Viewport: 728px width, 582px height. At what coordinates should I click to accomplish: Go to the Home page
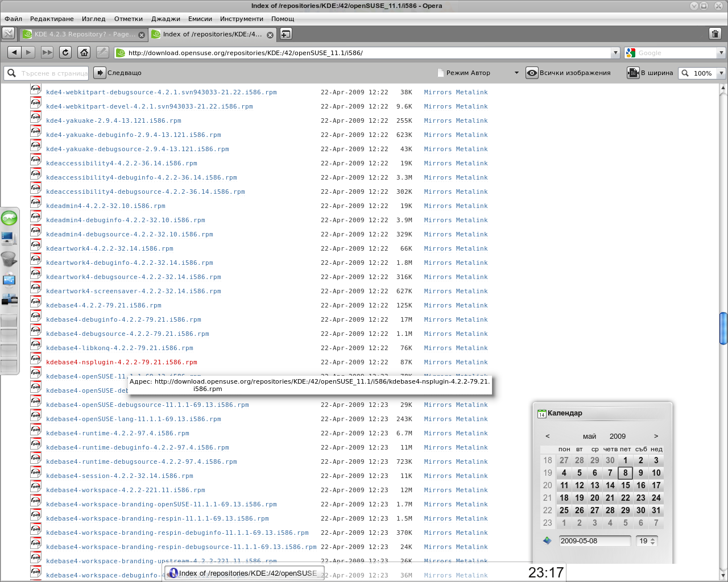tap(84, 52)
